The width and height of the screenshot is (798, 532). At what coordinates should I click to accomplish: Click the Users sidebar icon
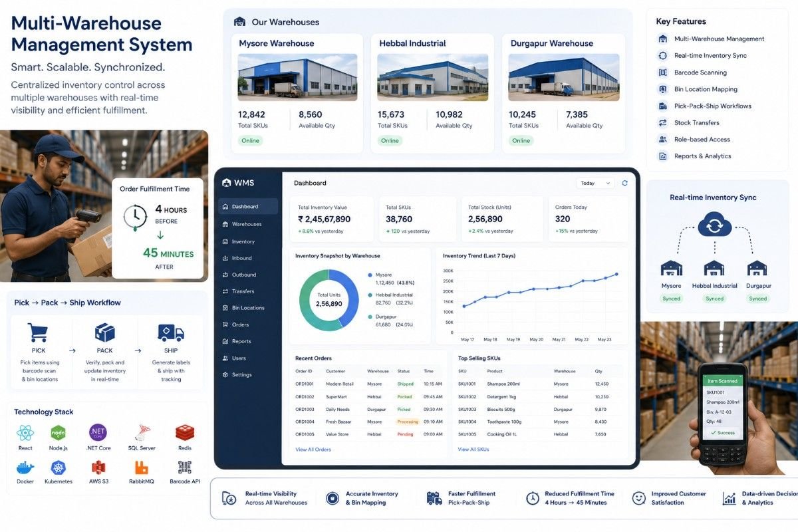pos(226,358)
